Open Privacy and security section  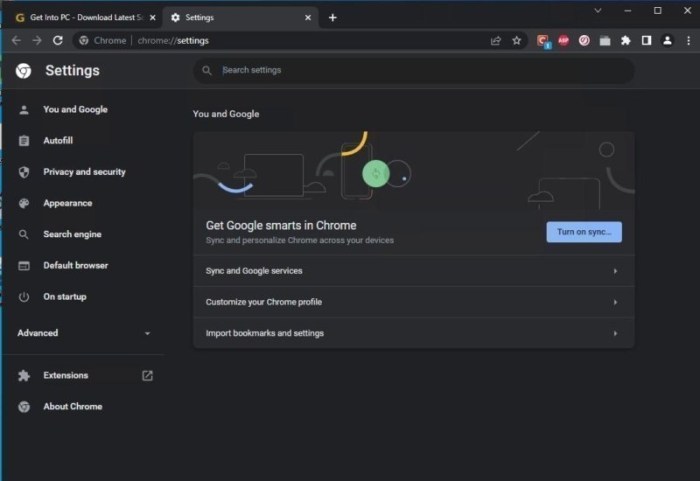(84, 172)
